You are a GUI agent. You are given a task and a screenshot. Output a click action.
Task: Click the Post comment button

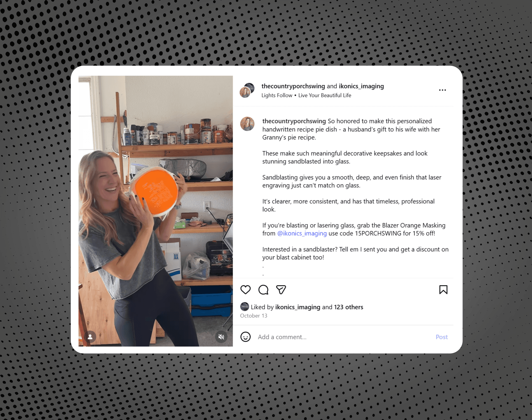click(442, 337)
